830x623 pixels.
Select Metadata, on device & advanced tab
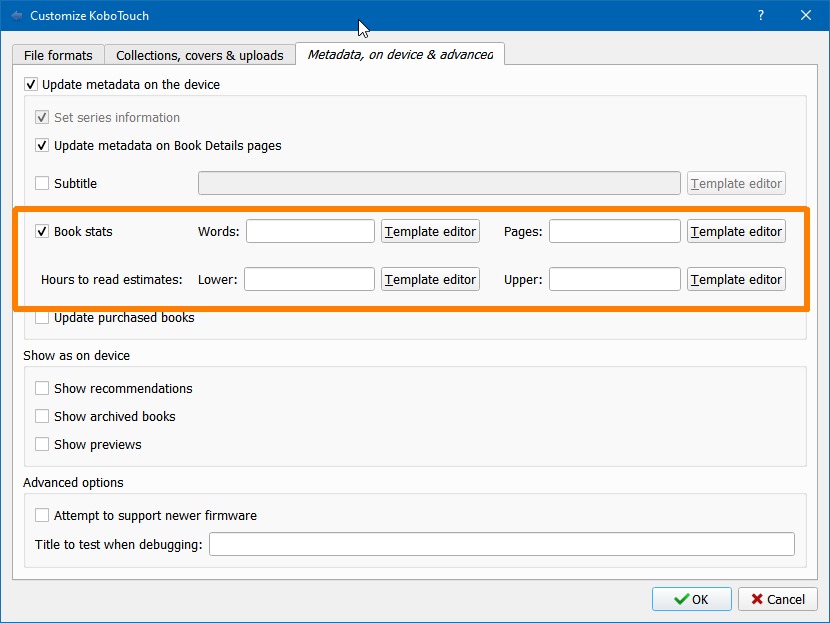(x=400, y=54)
